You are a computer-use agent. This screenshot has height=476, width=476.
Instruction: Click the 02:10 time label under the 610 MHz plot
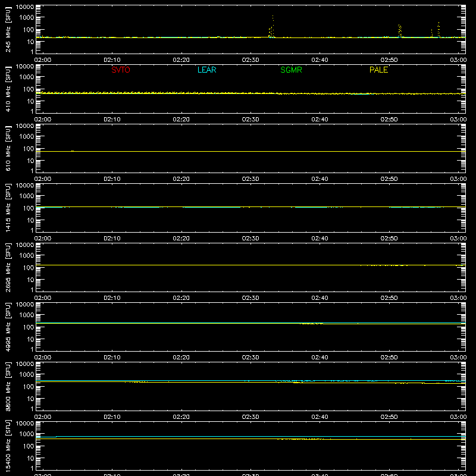point(112,179)
